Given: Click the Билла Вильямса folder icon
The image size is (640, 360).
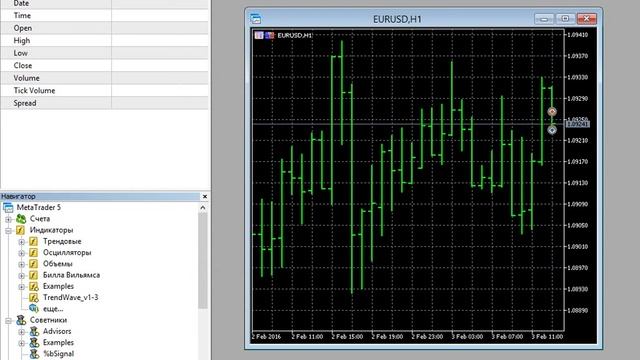Looking at the screenshot, I should [x=33, y=275].
